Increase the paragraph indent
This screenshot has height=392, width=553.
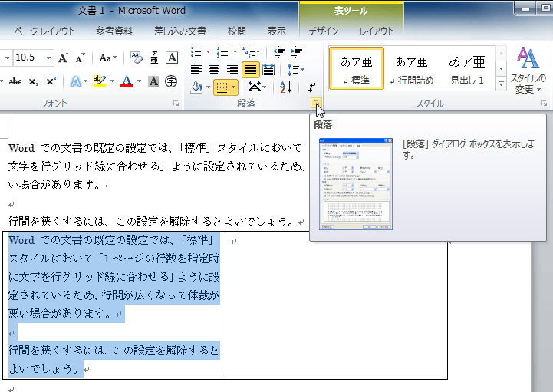coord(296,52)
